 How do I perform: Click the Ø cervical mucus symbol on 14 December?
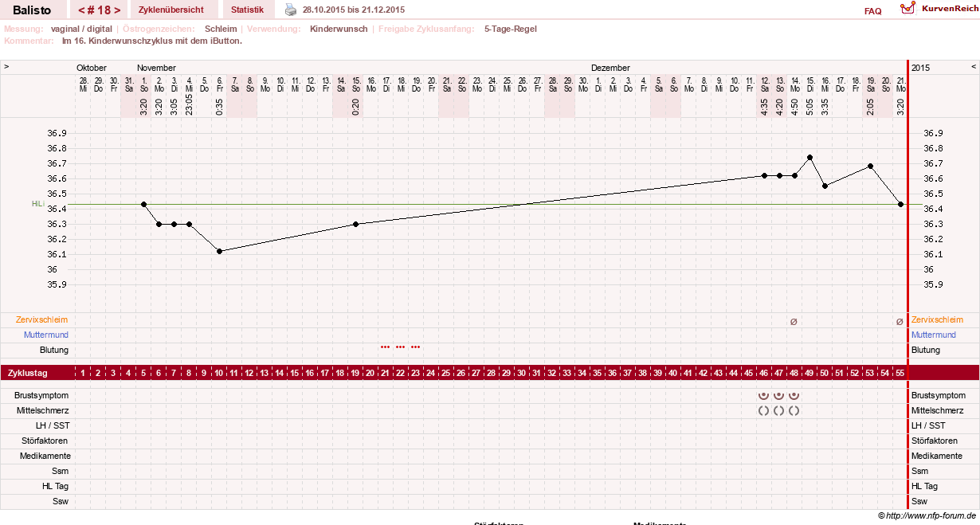coord(794,322)
